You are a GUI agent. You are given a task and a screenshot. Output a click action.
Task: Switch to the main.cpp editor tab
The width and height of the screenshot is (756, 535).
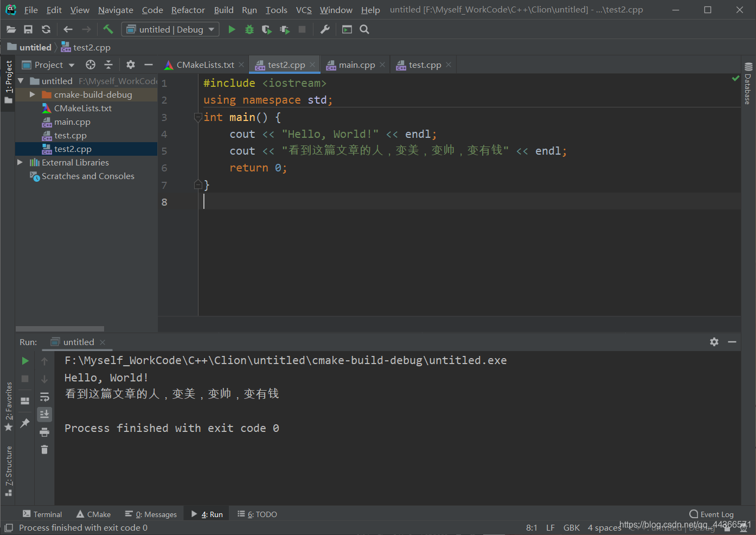point(355,65)
